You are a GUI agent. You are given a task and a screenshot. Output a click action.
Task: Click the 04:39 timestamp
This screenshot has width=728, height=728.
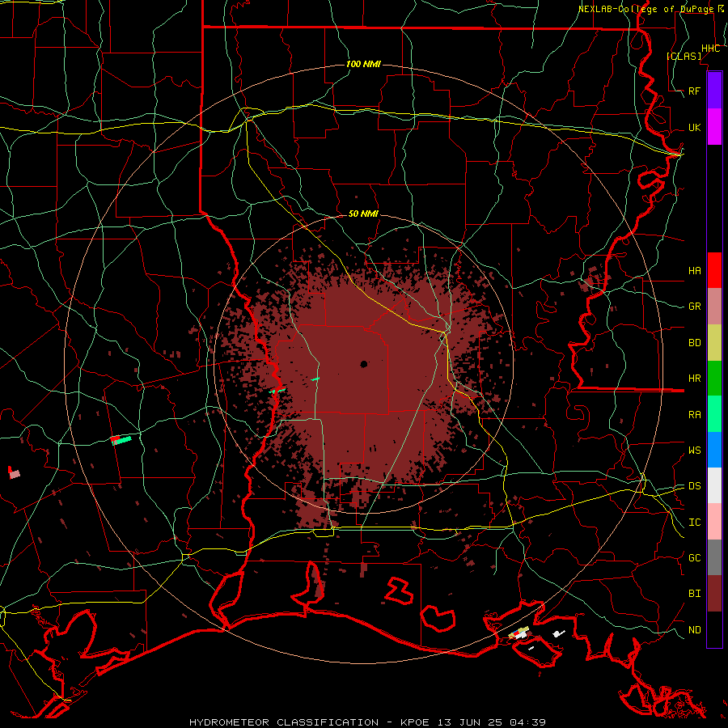[527, 722]
